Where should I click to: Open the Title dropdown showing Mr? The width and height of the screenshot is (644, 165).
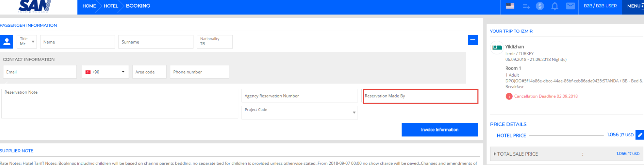pyautogui.click(x=27, y=42)
